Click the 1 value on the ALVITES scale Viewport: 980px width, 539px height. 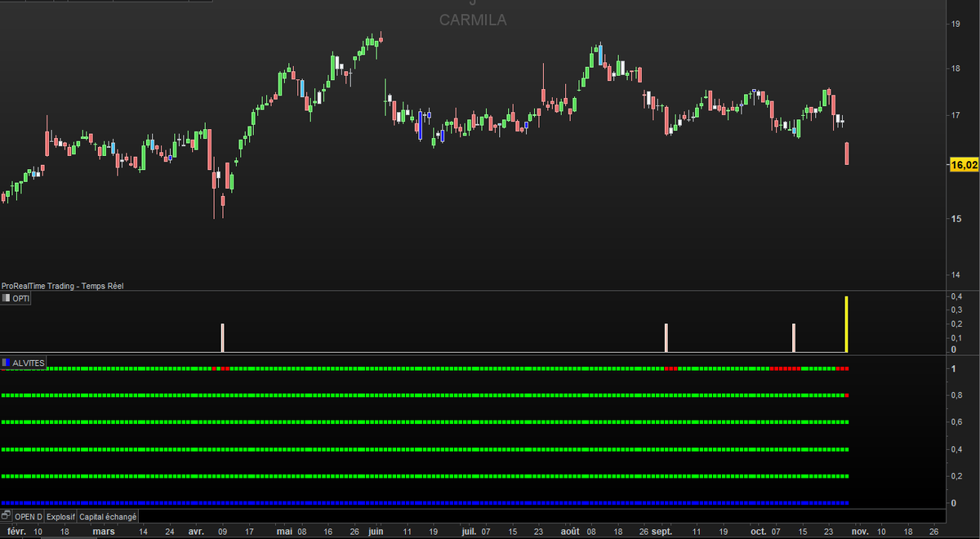click(x=953, y=369)
